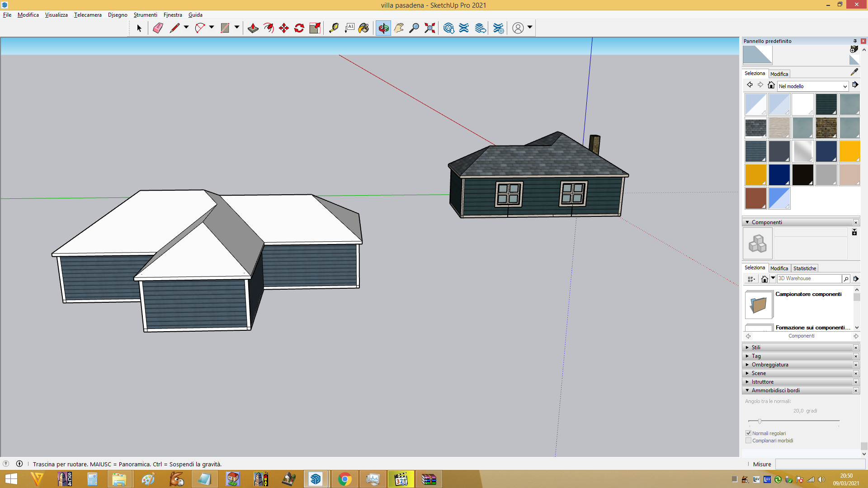868x488 pixels.
Task: Click the 3D Warehouse search button
Action: 846,279
